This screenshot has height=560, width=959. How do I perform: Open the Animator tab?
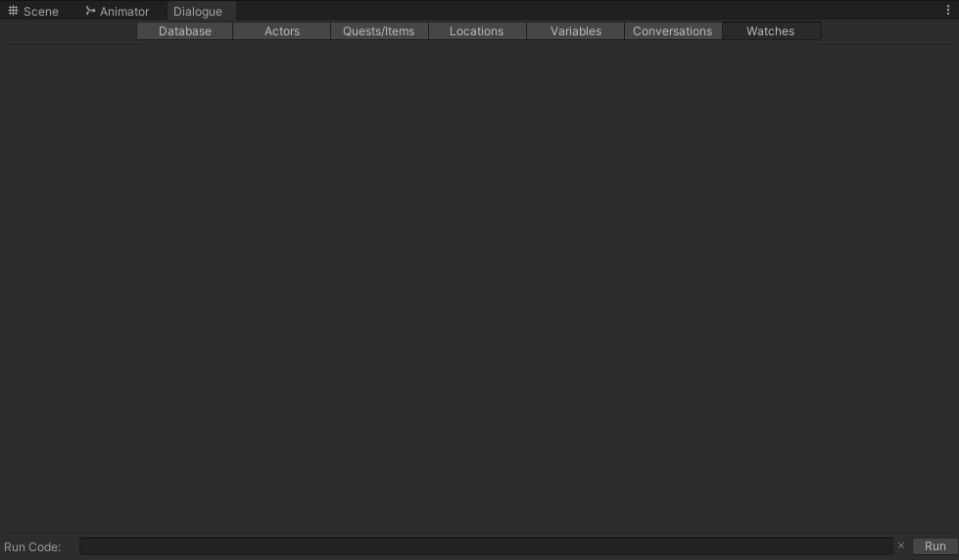(117, 11)
